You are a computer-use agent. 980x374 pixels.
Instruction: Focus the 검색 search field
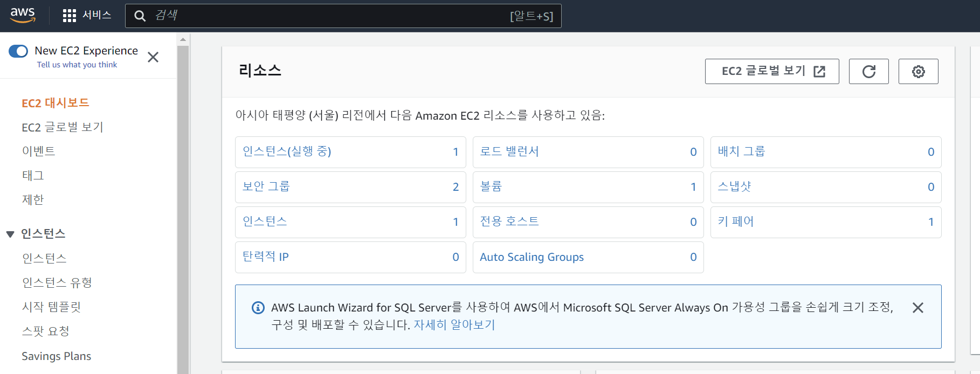pyautogui.click(x=343, y=16)
